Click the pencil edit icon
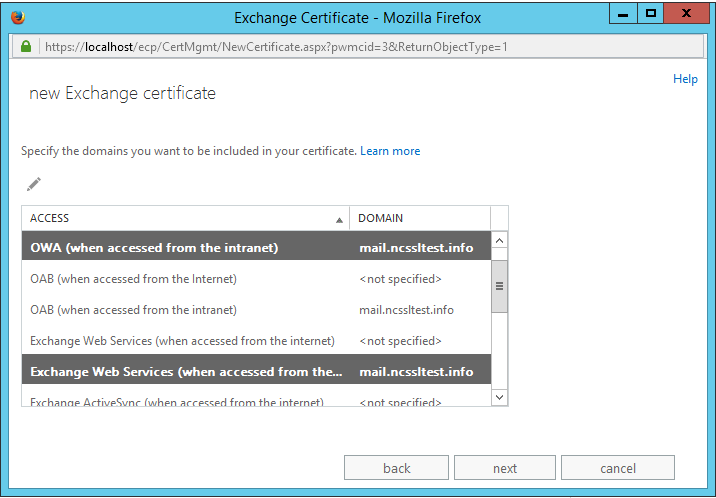716x498 pixels. [34, 184]
